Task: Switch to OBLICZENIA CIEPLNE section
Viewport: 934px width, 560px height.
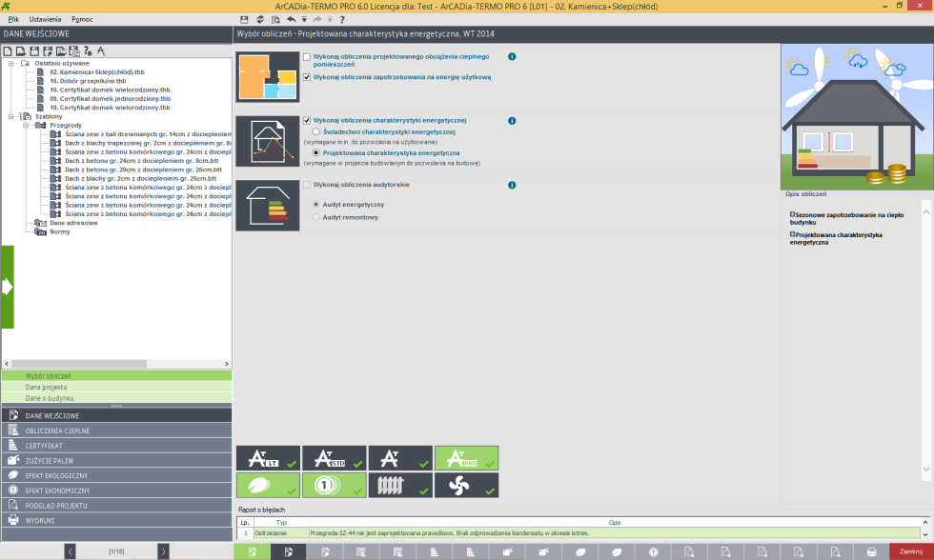Action: point(116,430)
